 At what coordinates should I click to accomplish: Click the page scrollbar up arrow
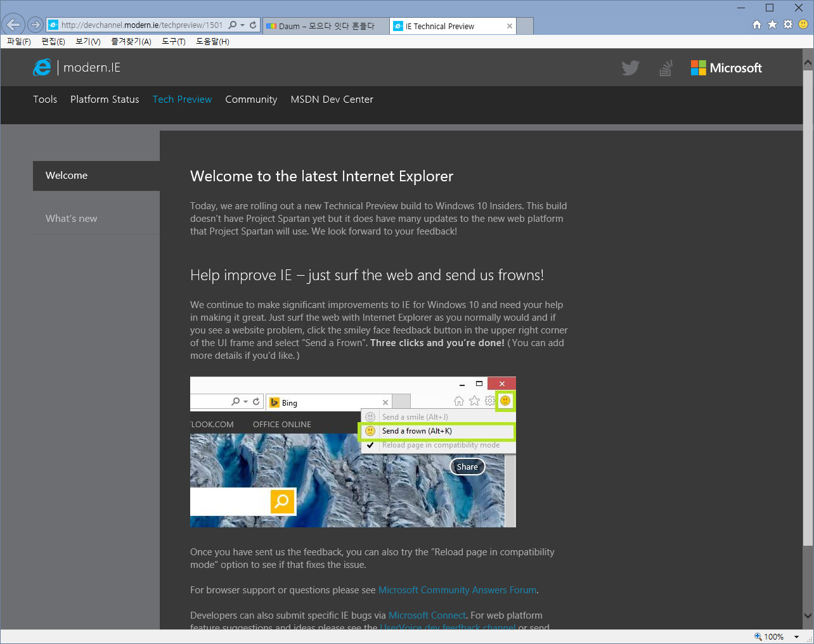[808, 63]
